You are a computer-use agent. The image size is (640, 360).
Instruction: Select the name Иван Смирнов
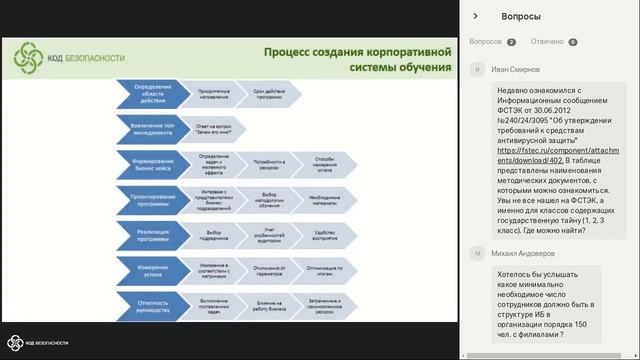[516, 69]
